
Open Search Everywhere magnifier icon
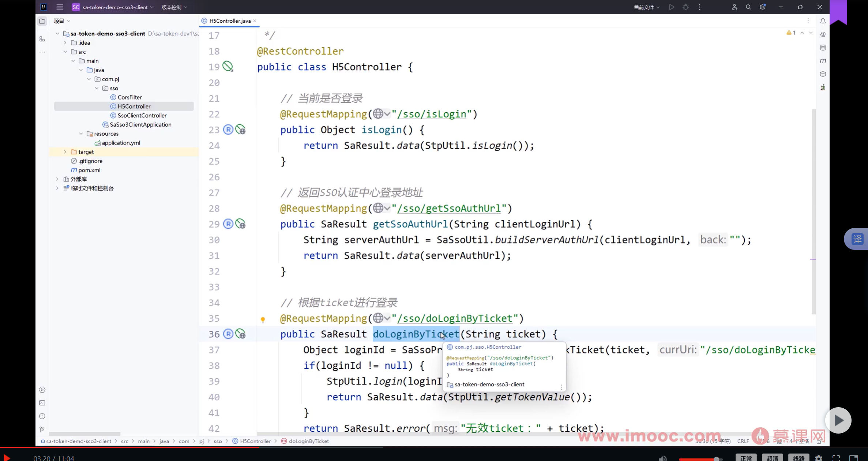pos(748,7)
